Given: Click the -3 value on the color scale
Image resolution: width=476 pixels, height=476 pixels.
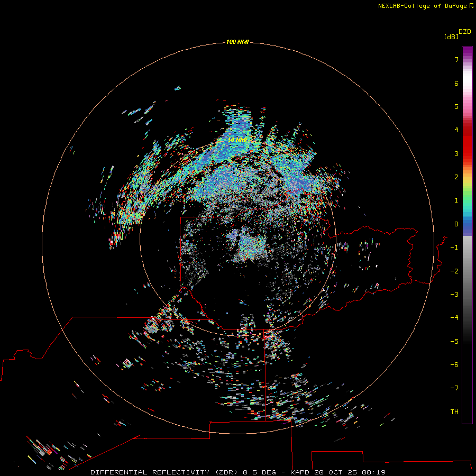Looking at the screenshot, I should pos(454,295).
